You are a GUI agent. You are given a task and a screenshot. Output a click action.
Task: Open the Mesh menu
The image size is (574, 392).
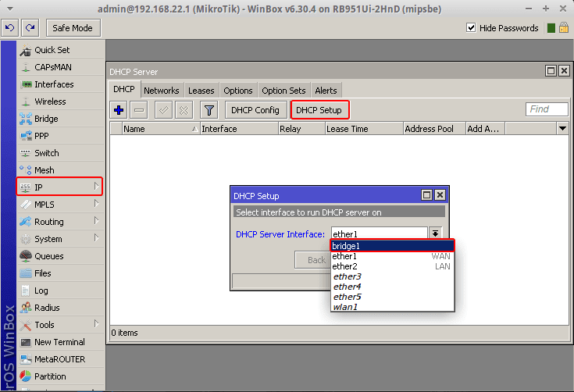tap(60, 170)
